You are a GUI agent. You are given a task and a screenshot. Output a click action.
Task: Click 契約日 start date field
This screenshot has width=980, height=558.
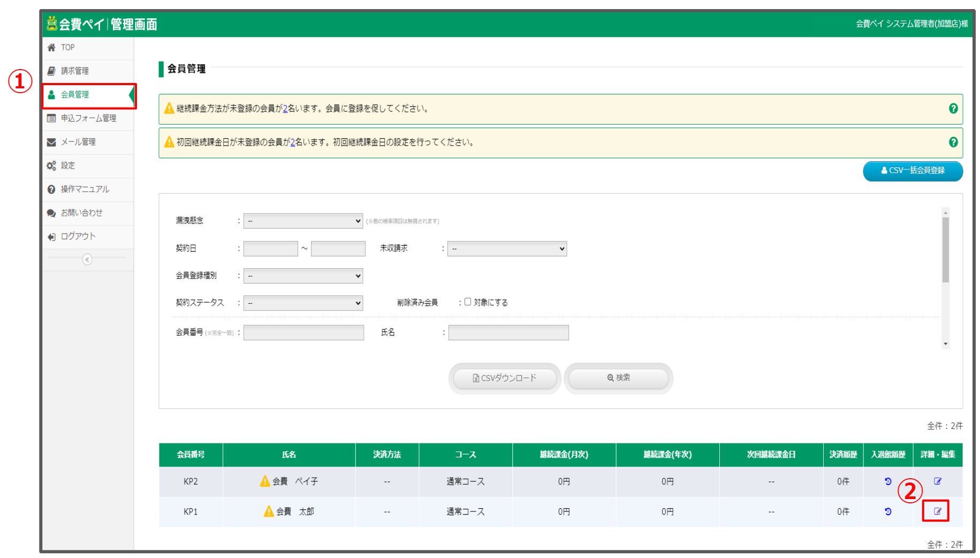(x=271, y=248)
